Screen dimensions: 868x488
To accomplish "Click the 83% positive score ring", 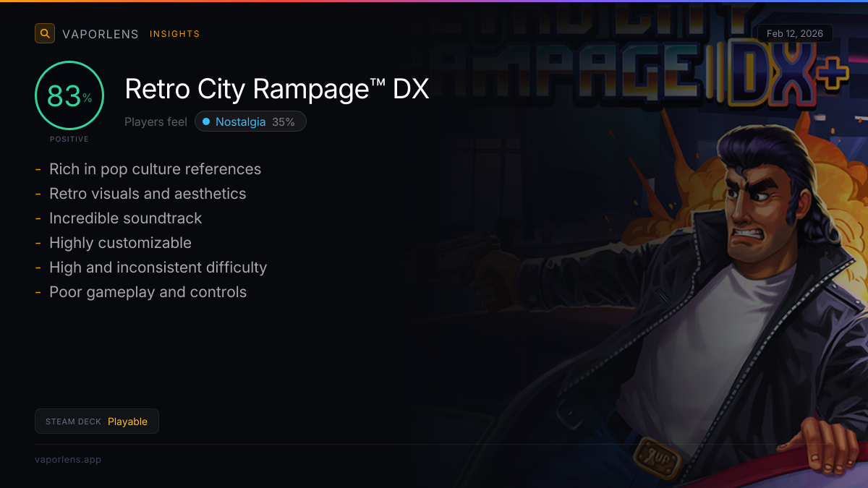I will pos(69,95).
